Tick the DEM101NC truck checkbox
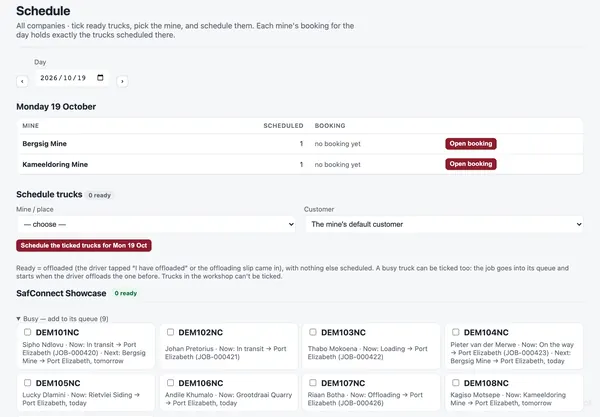The width and height of the screenshot is (600, 417). (x=28, y=332)
